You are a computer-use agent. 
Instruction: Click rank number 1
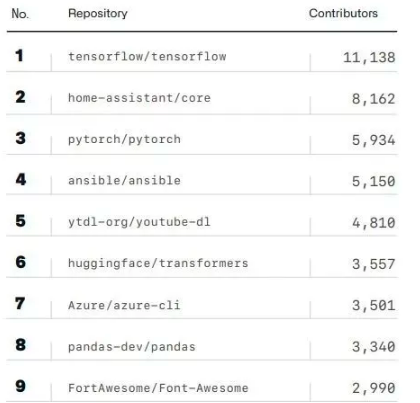pyautogui.click(x=20, y=55)
